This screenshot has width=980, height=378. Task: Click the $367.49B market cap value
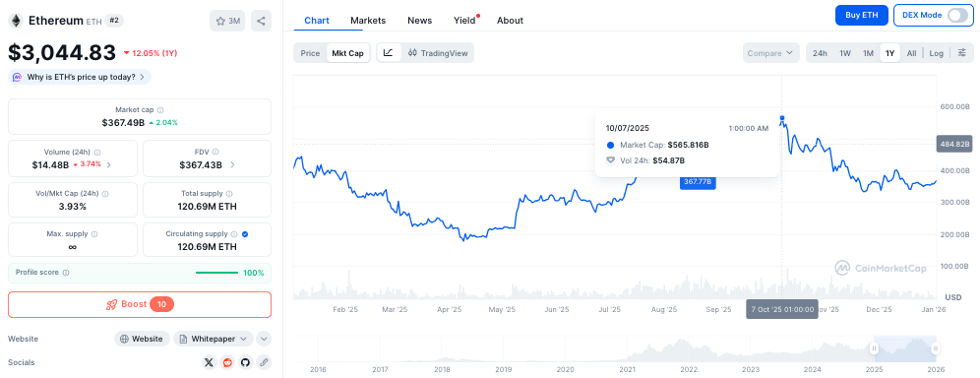coord(123,122)
